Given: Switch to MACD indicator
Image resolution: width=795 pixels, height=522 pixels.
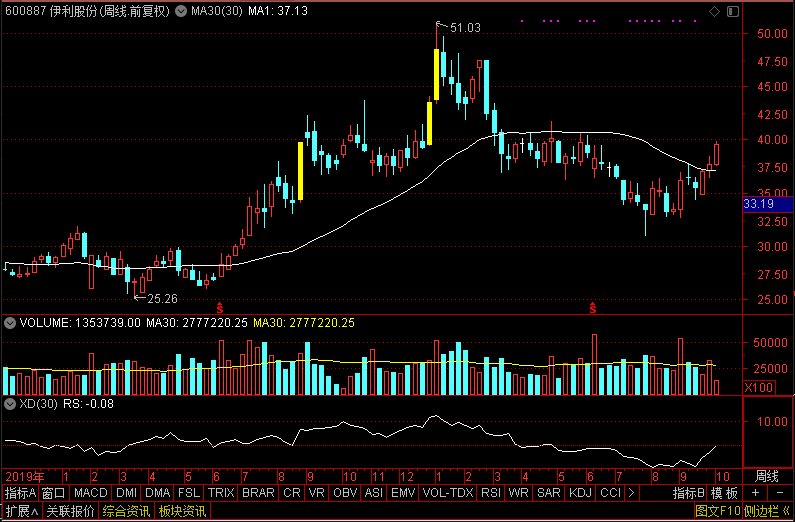Looking at the screenshot, I should click(91, 493).
